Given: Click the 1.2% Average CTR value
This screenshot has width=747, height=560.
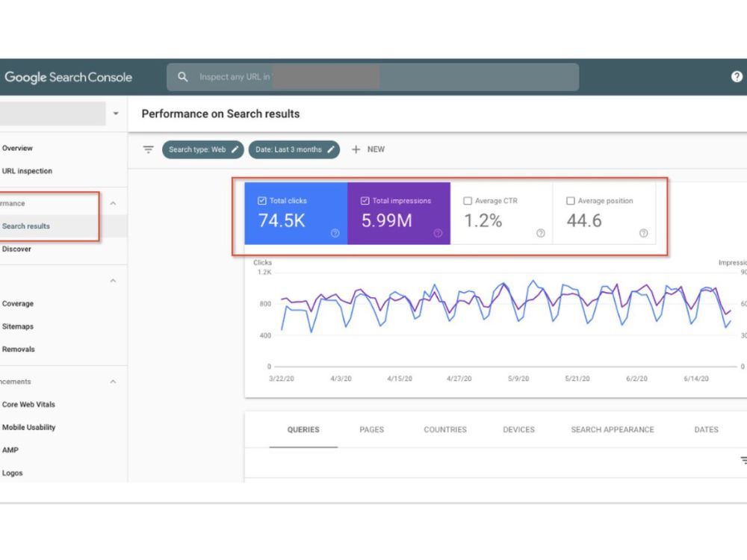Looking at the screenshot, I should click(x=483, y=220).
